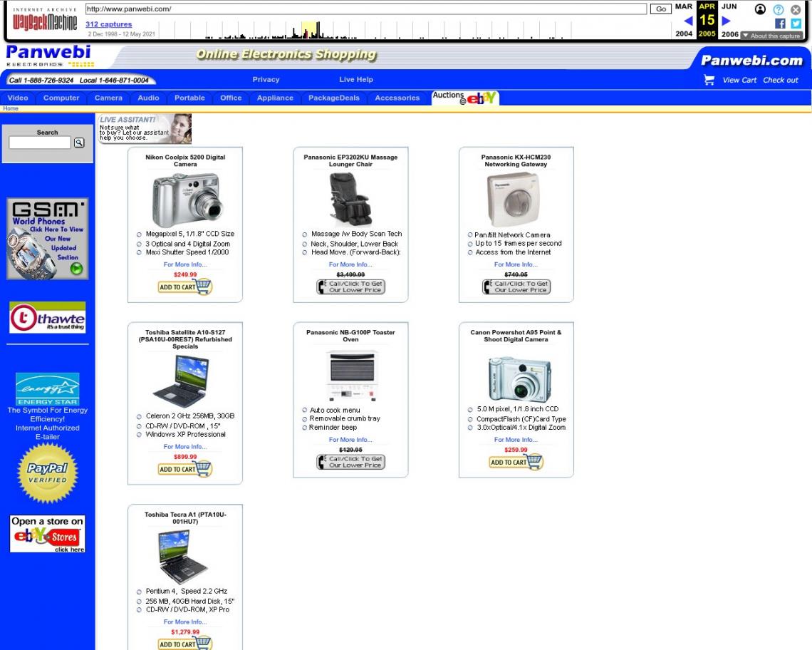812x650 pixels.
Task: Click For More Info under Canon Powershot
Action: tap(516, 440)
